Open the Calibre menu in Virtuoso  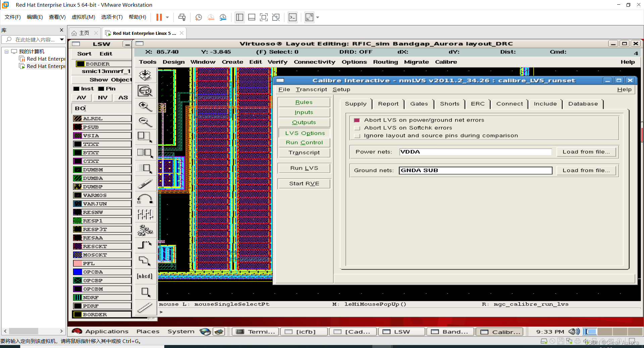pos(446,62)
